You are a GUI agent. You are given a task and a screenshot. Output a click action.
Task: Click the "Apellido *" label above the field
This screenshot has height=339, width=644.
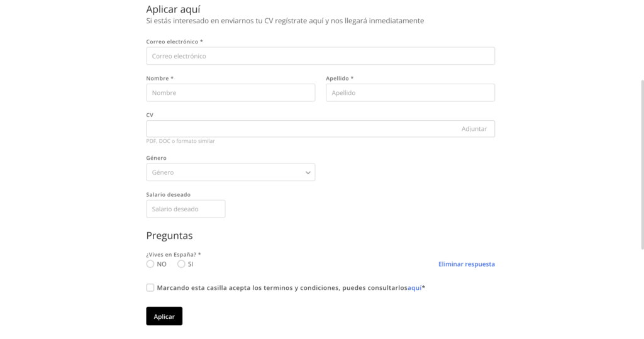pos(340,79)
